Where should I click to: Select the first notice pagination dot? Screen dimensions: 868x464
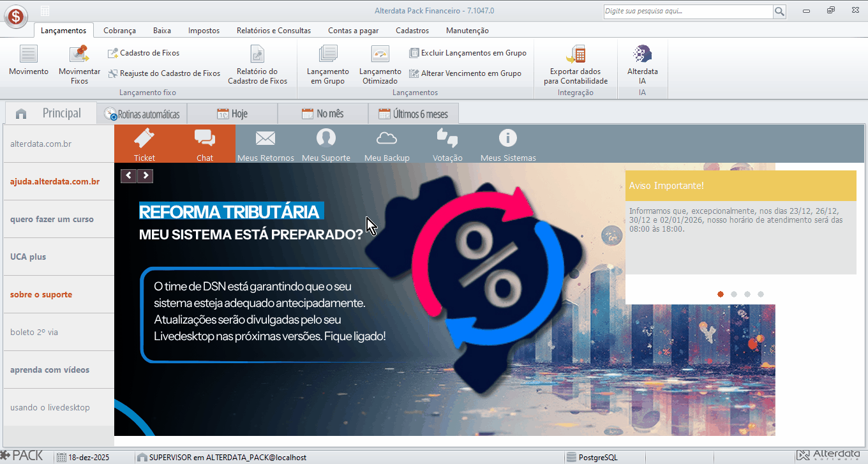point(721,294)
